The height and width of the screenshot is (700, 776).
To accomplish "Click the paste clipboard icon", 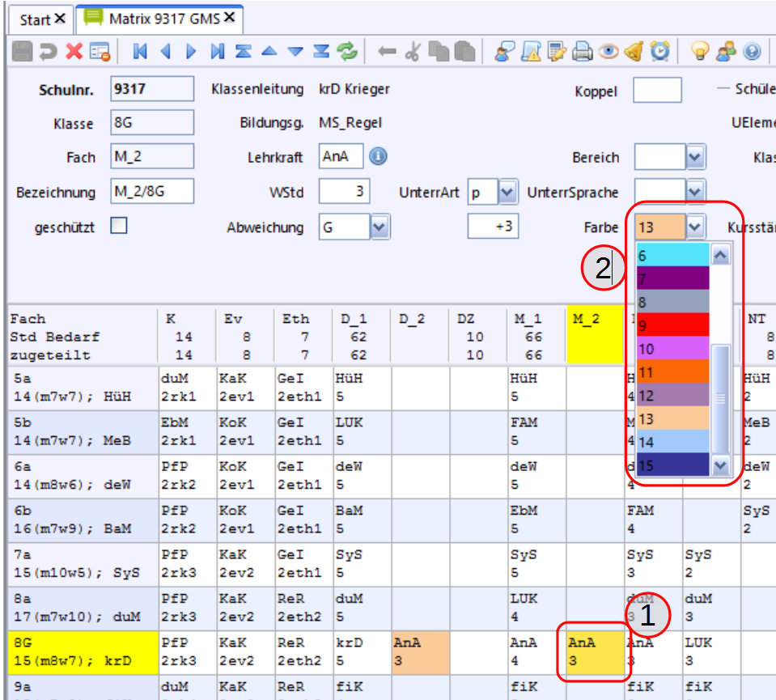I will (464, 51).
